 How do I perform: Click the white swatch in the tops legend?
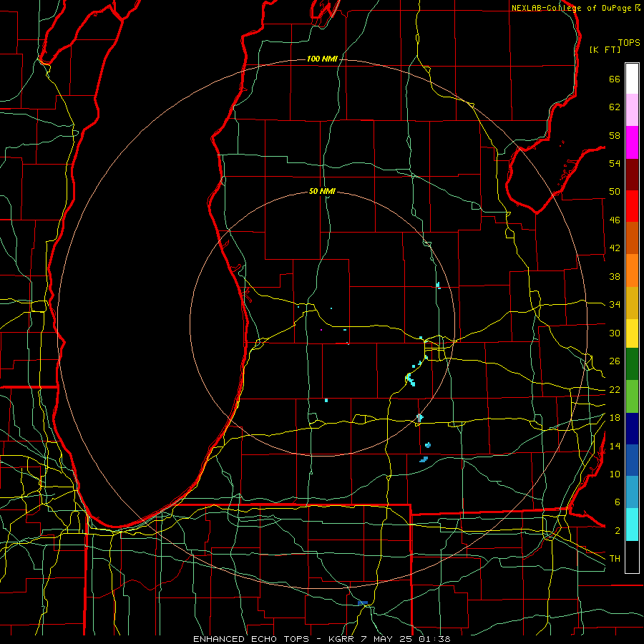coord(632,79)
